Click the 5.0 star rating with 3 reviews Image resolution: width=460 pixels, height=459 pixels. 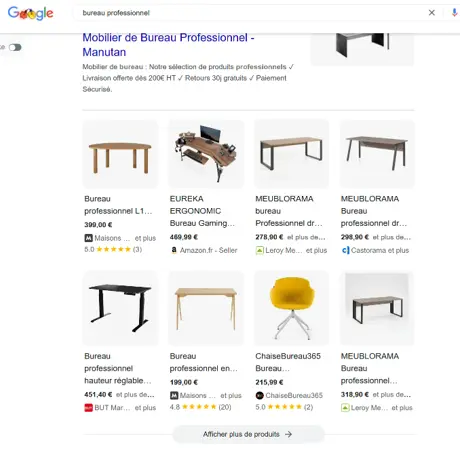coord(113,249)
